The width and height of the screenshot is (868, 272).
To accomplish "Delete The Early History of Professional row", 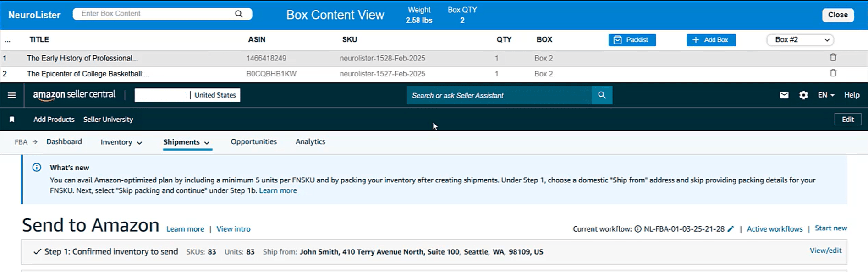I will 833,58.
